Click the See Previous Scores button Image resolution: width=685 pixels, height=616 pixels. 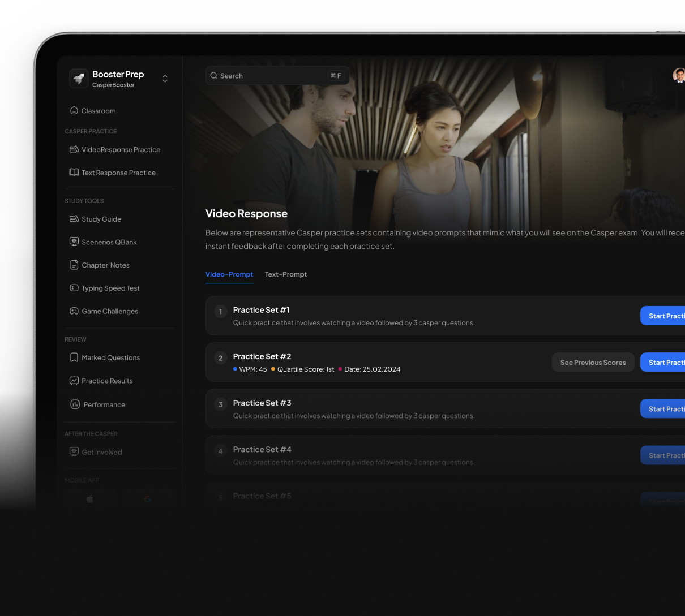[593, 363]
